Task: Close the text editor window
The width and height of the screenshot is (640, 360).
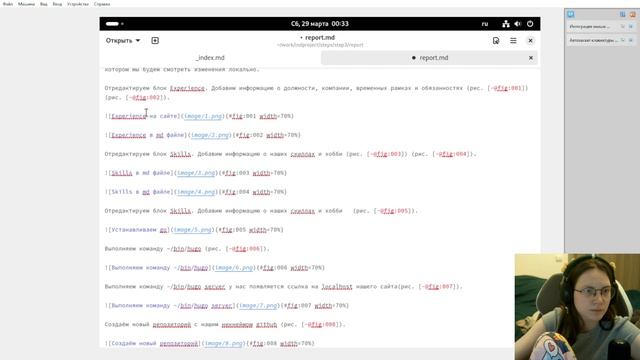Action: [x=530, y=40]
